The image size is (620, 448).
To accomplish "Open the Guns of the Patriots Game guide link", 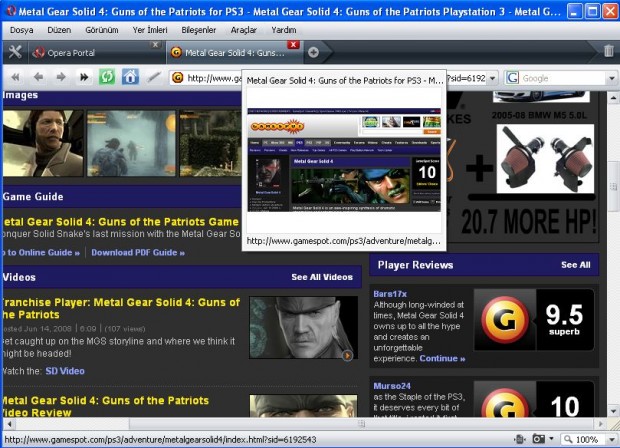I will point(121,221).
